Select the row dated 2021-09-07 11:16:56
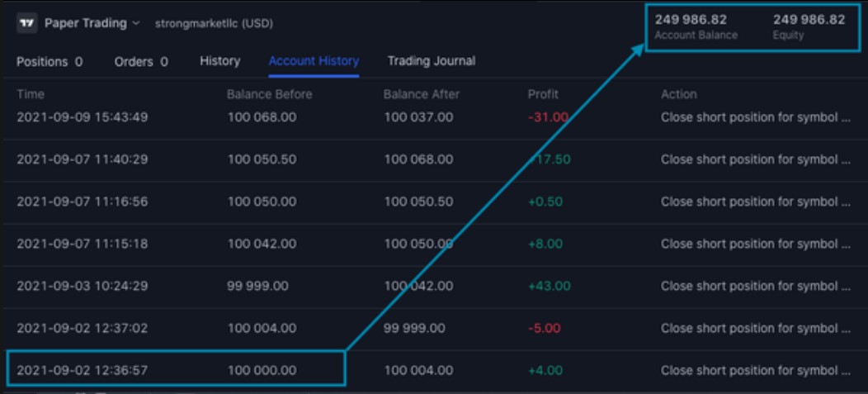This screenshot has height=394, width=868. click(x=434, y=202)
